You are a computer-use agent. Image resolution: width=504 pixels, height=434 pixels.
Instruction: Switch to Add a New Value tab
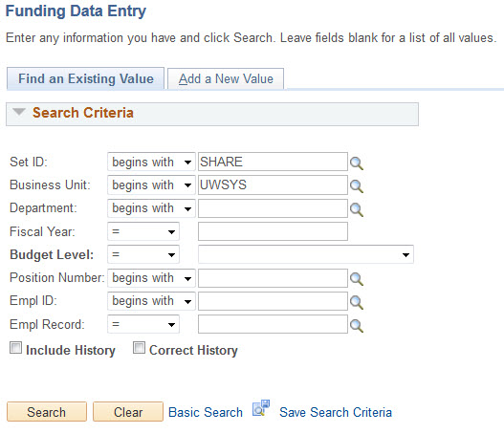click(226, 78)
